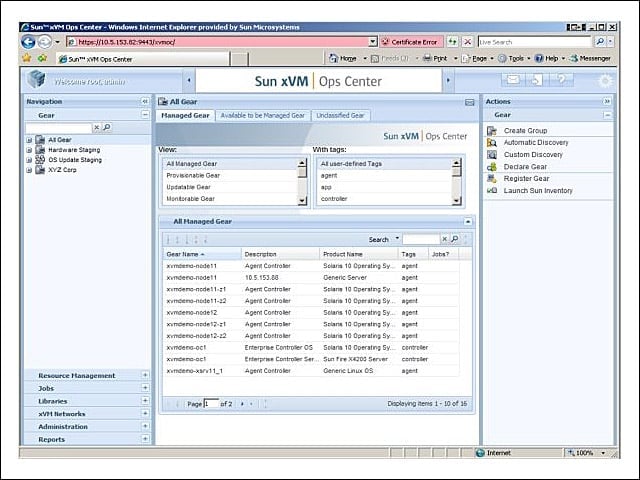Expand the Jobs navigation section
640x480 pixels.
[x=145, y=388]
